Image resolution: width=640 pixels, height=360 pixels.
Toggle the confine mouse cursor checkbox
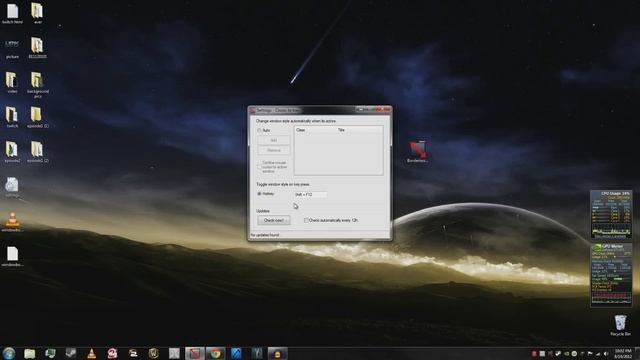pyautogui.click(x=259, y=167)
